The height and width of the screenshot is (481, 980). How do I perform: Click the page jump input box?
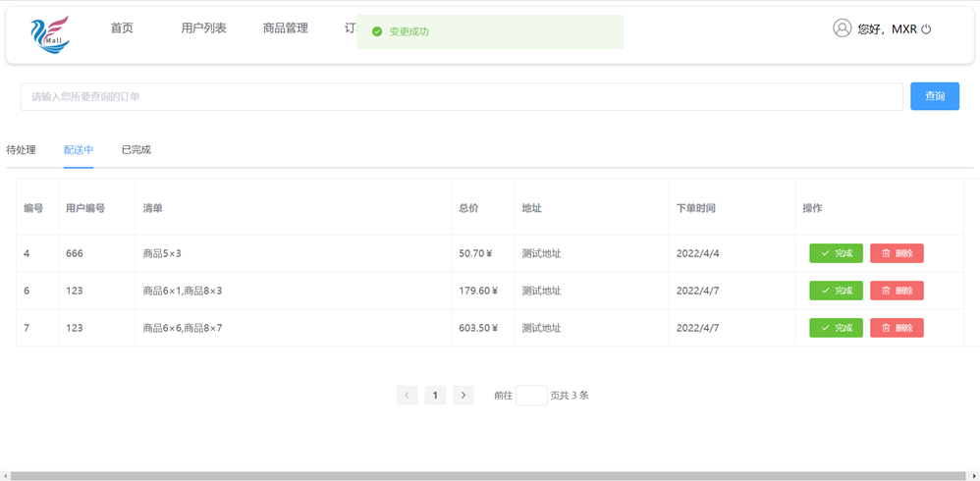point(531,396)
